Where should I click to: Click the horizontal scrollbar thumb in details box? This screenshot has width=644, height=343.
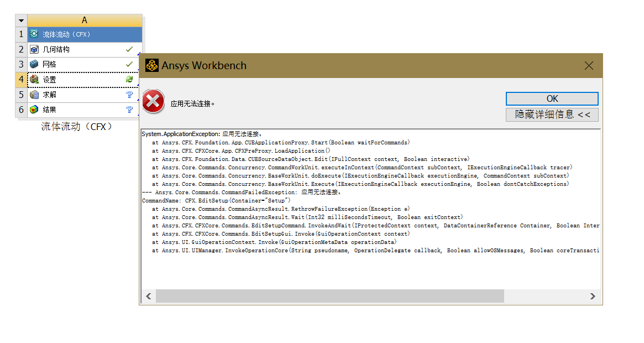click(330, 296)
